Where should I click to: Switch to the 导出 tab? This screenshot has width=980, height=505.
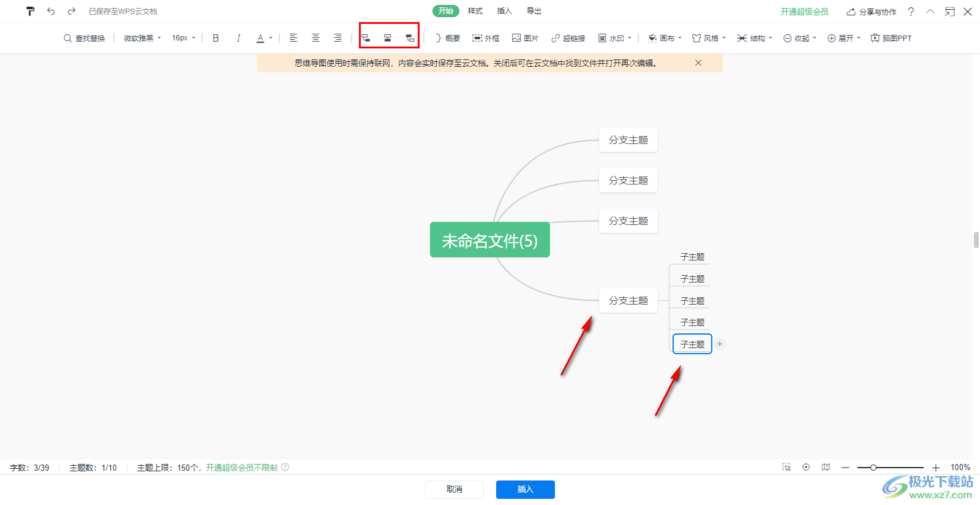tap(534, 11)
